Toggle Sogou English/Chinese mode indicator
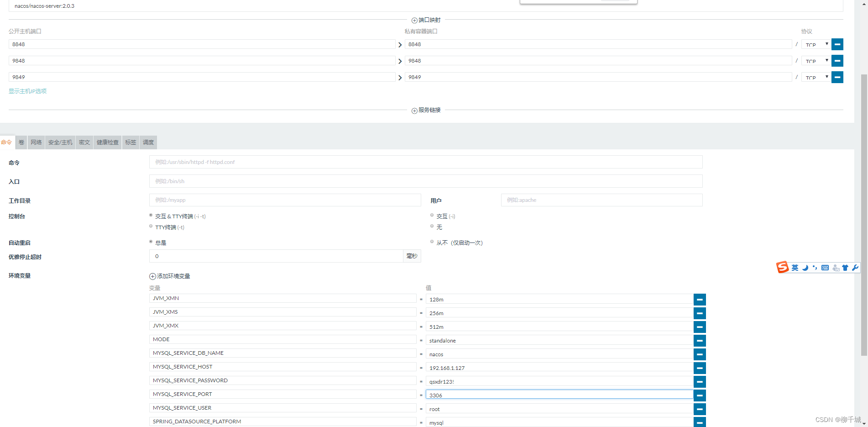 pos(795,268)
